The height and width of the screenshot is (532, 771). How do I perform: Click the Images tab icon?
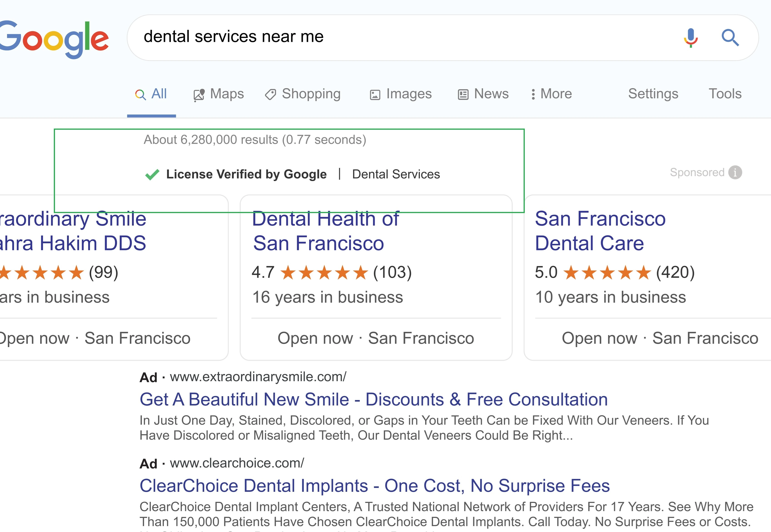pos(373,94)
